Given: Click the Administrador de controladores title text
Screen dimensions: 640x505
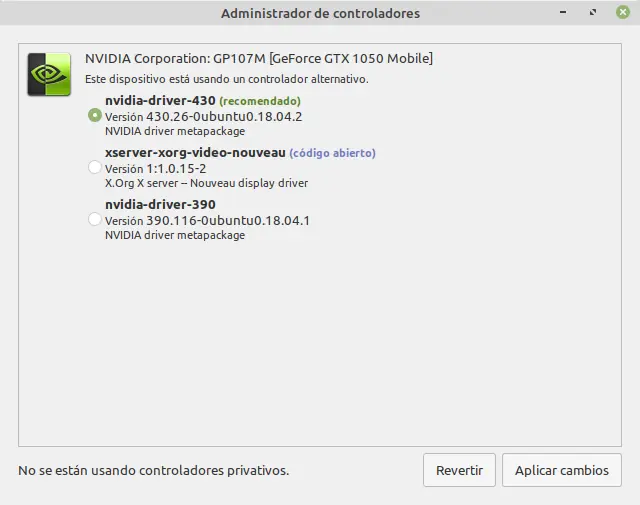Looking at the screenshot, I should tap(320, 13).
